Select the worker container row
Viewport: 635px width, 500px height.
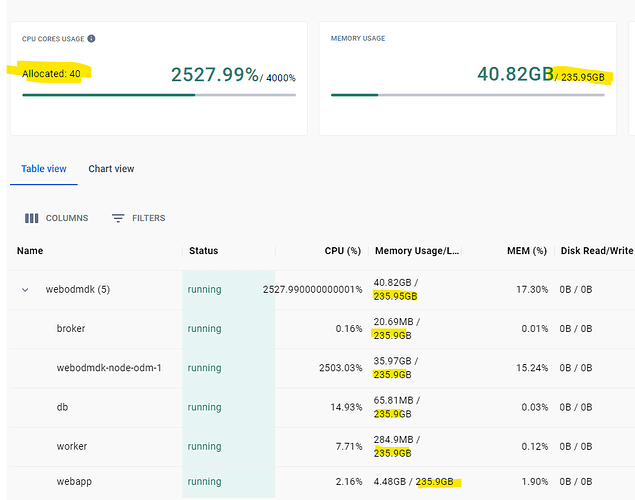[322, 447]
